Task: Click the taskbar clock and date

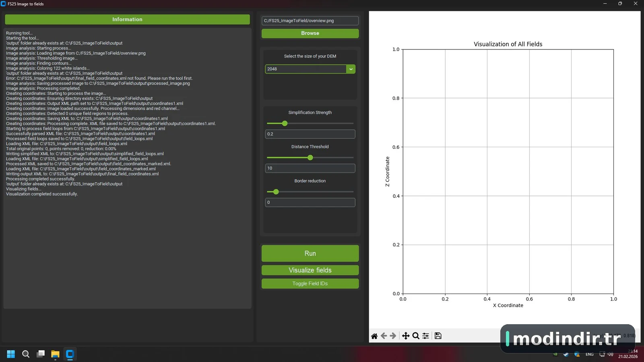Action: pyautogui.click(x=628, y=354)
